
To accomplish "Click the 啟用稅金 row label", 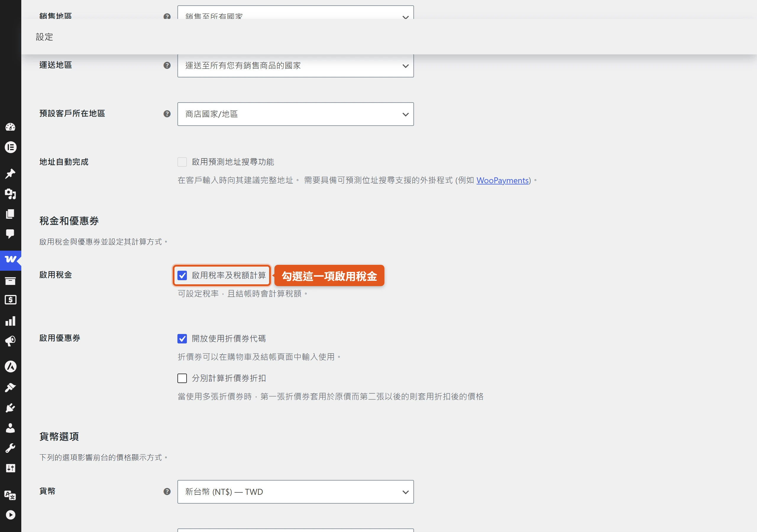I will point(56,275).
